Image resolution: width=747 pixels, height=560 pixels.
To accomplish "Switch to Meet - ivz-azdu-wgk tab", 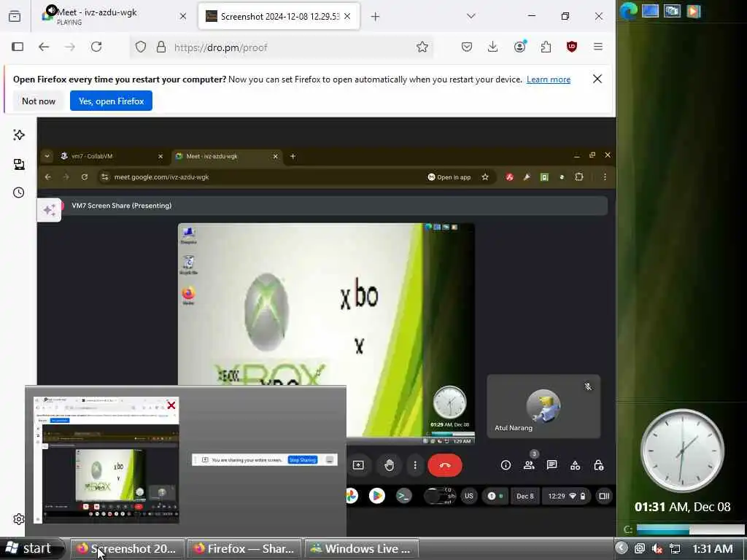I will [115, 16].
